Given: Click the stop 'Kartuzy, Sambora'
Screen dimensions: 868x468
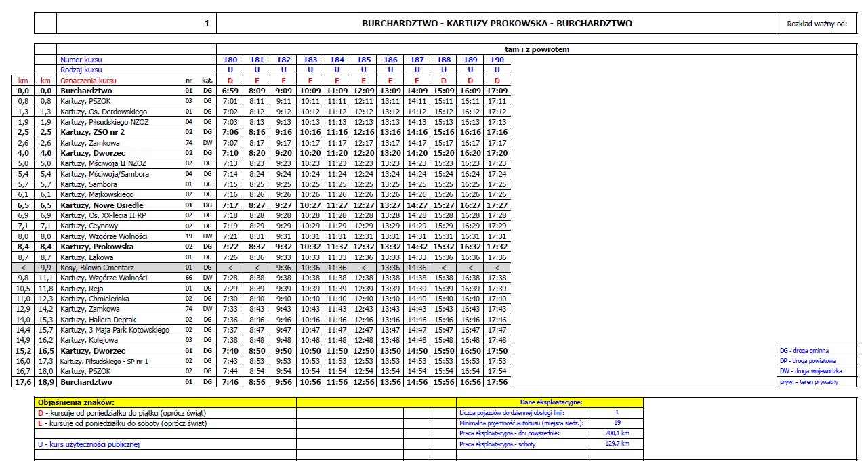Looking at the screenshot, I should click(88, 184).
